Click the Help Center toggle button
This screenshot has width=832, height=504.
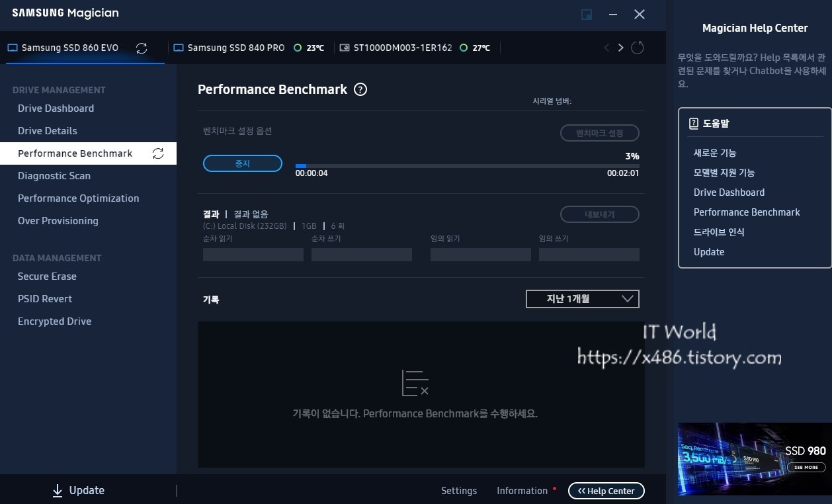click(x=606, y=491)
